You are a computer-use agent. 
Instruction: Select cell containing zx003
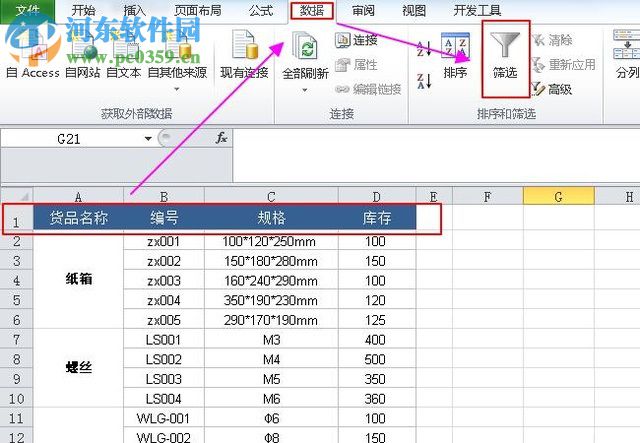[x=164, y=280]
